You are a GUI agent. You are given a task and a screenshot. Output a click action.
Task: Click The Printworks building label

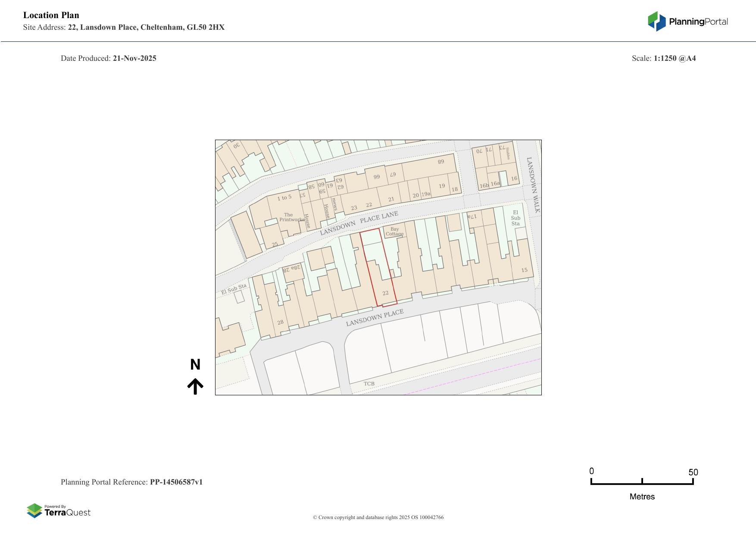point(291,216)
